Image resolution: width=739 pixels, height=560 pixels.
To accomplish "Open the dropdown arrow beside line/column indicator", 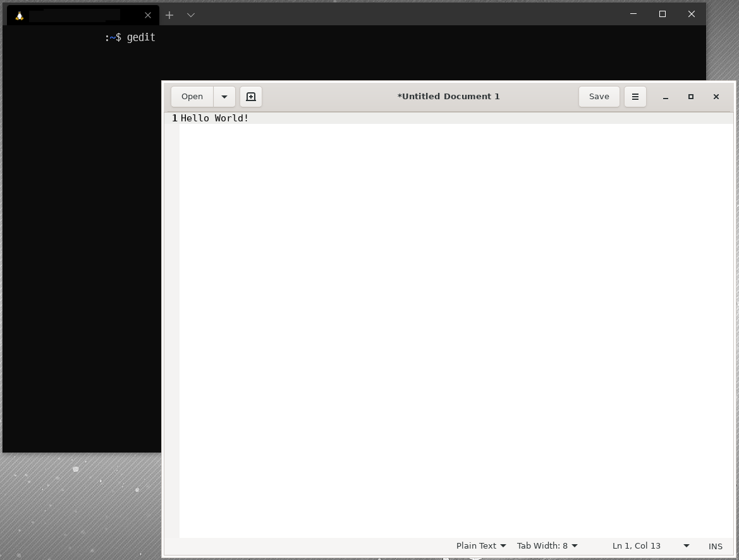I will coord(687,545).
